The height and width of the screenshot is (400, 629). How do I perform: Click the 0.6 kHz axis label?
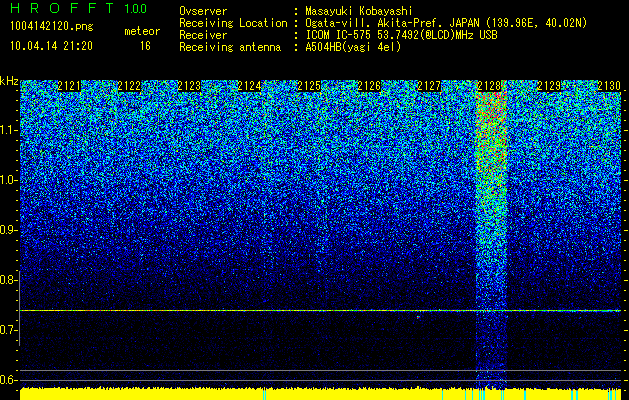coord(8,380)
